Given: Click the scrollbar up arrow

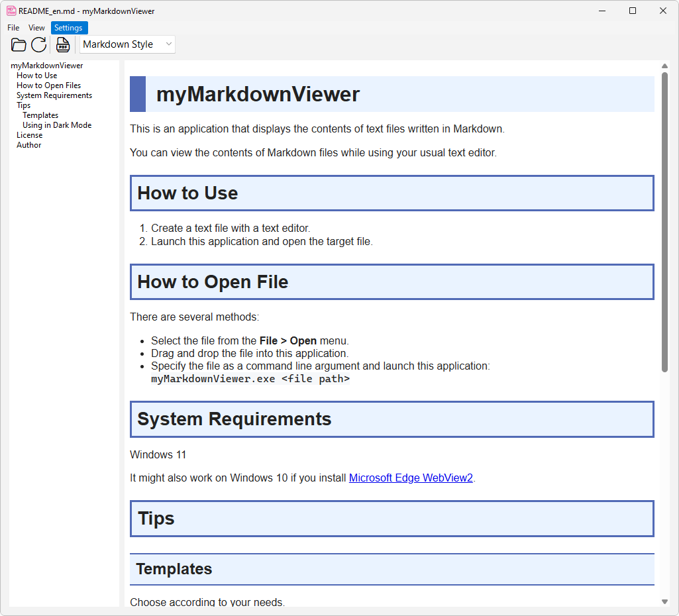Looking at the screenshot, I should click(664, 66).
